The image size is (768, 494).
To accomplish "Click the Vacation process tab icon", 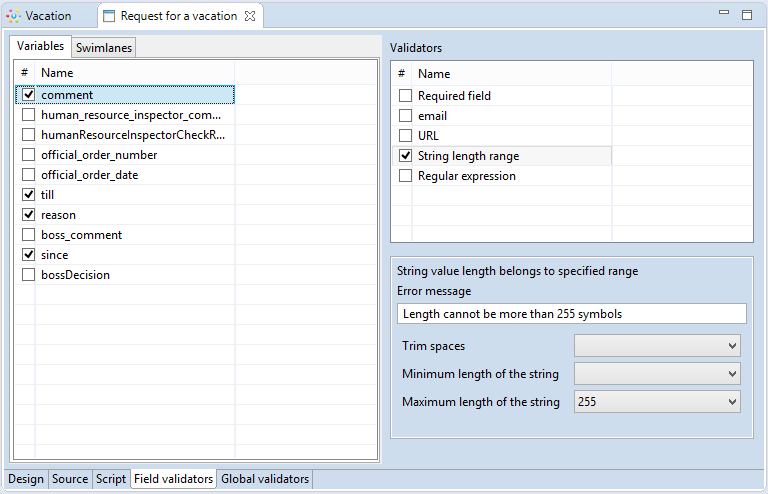I will pos(14,16).
